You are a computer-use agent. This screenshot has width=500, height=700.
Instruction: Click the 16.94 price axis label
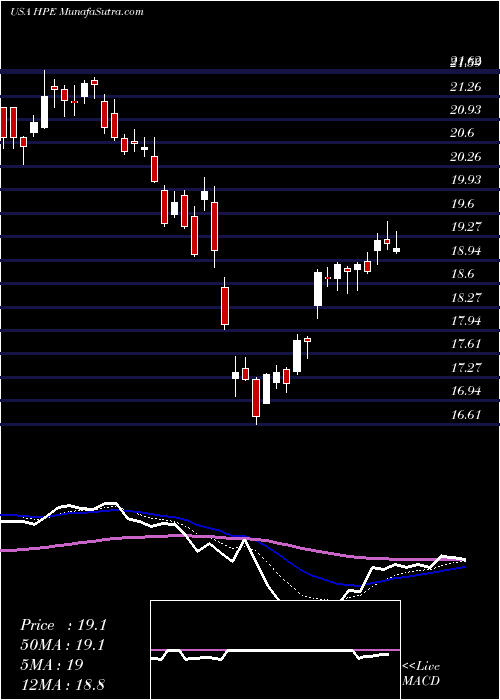(466, 391)
